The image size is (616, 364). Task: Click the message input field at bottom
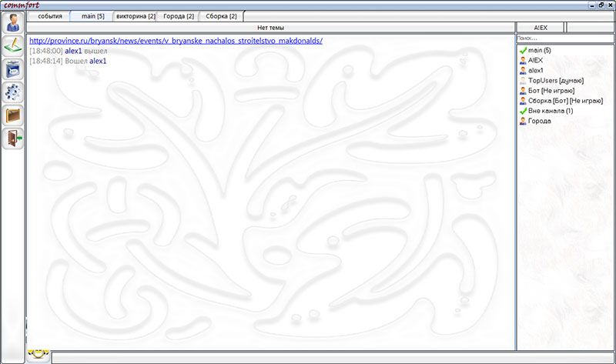coord(331,357)
